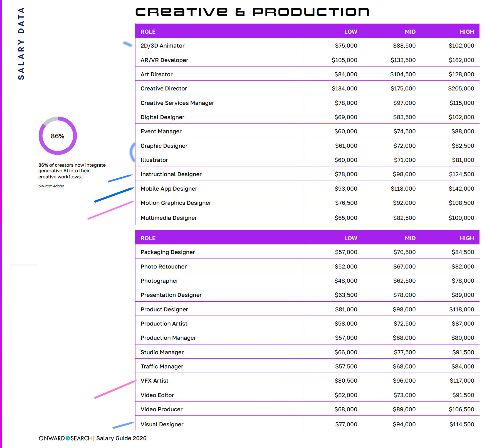The image size is (484, 448).
Task: Click the AR/VR Developer role name
Action: point(164,60)
